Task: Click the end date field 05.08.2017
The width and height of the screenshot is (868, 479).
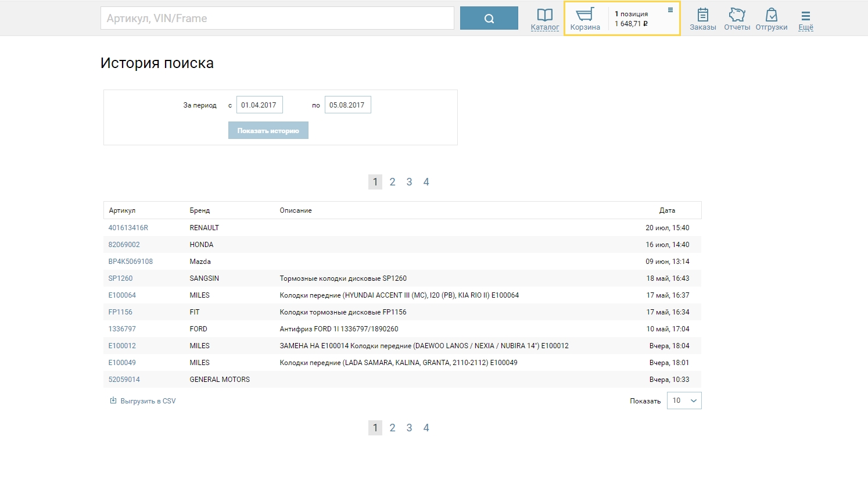Action: point(347,105)
